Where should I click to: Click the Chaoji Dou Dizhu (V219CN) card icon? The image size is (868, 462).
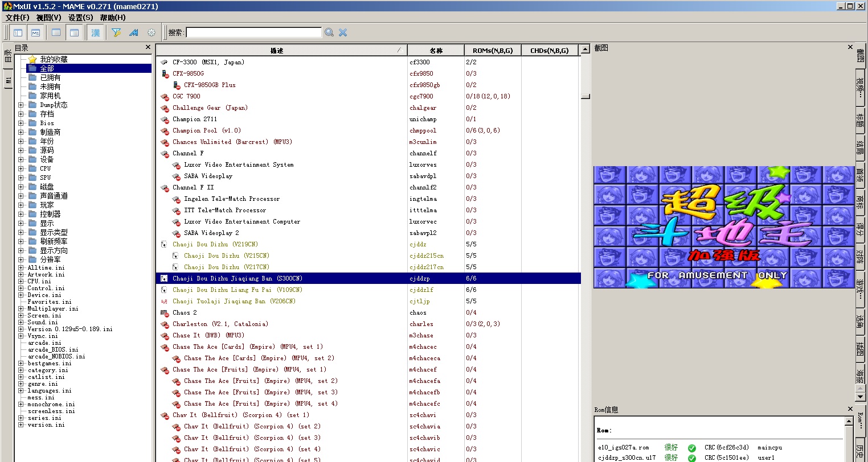click(165, 244)
